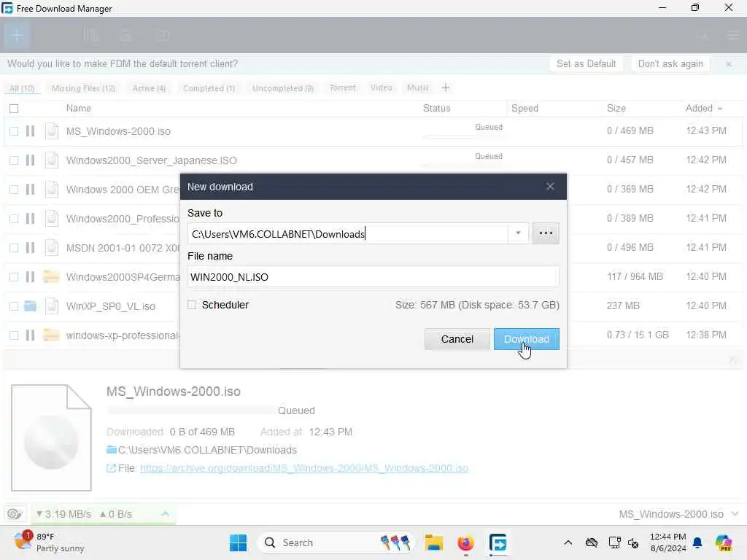Toggle sort arrow on Added column

[x=720, y=109]
